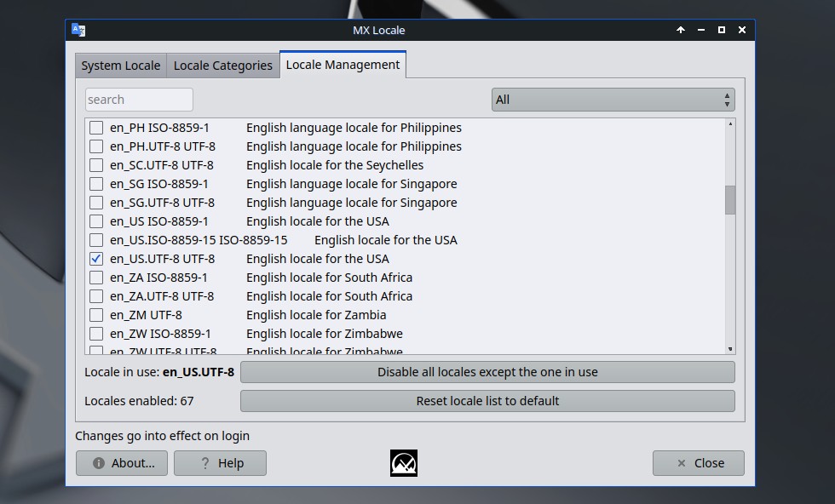This screenshot has width=835, height=504.
Task: Maximize the MX Locale window
Action: click(722, 30)
